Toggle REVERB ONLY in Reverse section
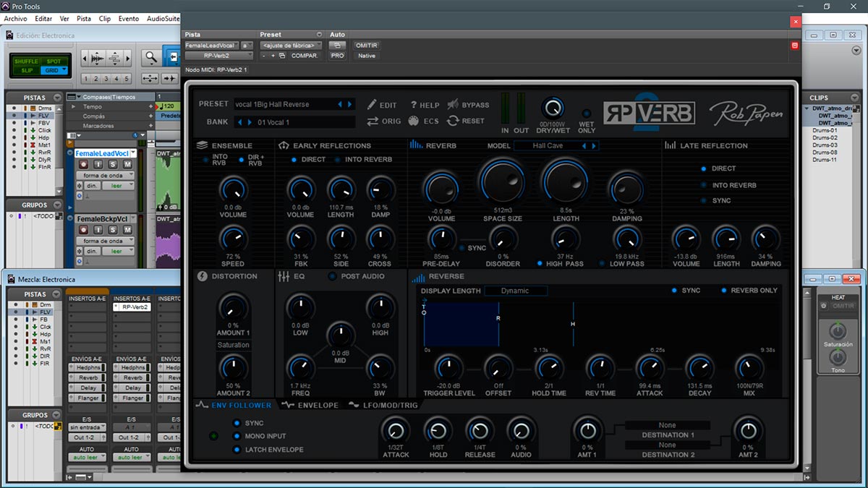 (x=724, y=291)
